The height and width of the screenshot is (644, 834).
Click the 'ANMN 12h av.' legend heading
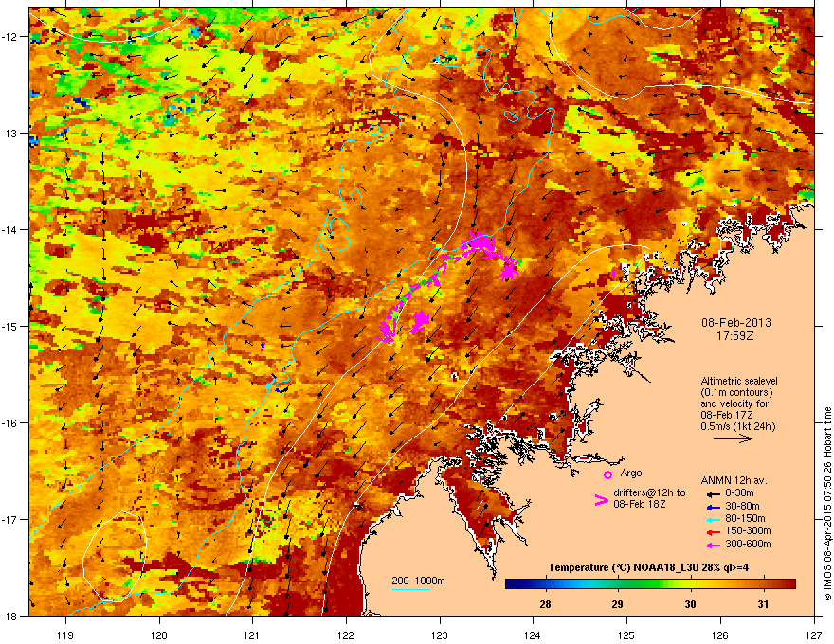point(734,480)
